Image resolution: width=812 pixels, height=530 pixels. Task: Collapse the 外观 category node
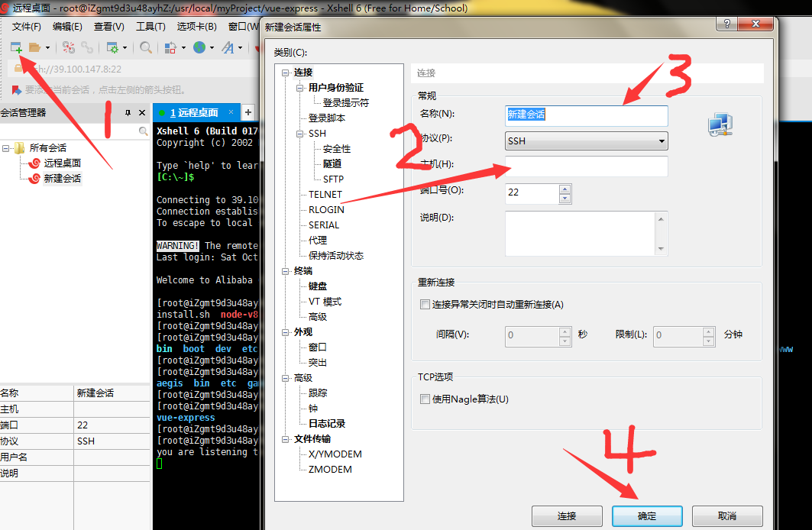pos(286,332)
